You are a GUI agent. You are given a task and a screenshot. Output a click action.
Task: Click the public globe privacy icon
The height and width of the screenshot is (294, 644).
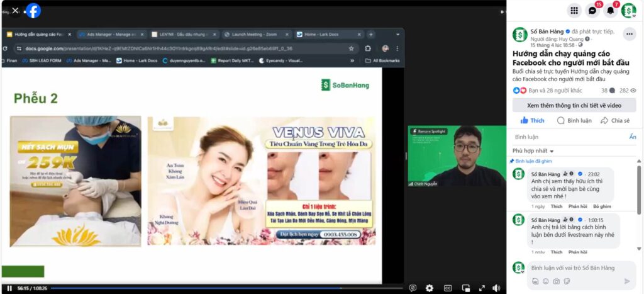pyautogui.click(x=580, y=45)
